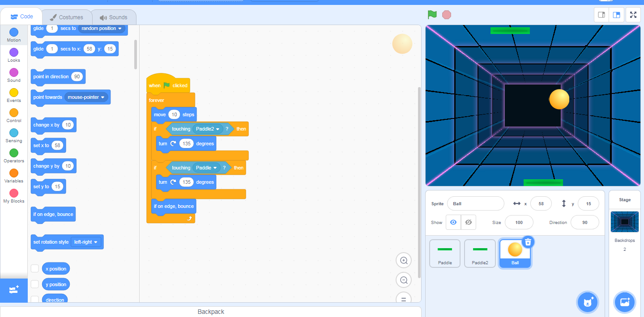Viewport: 644px width, 317px height.
Task: Edit the sprite x coordinate field
Action: (x=541, y=203)
